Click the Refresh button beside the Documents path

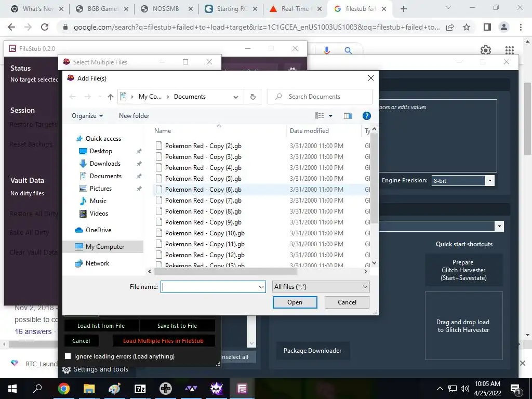point(253,97)
